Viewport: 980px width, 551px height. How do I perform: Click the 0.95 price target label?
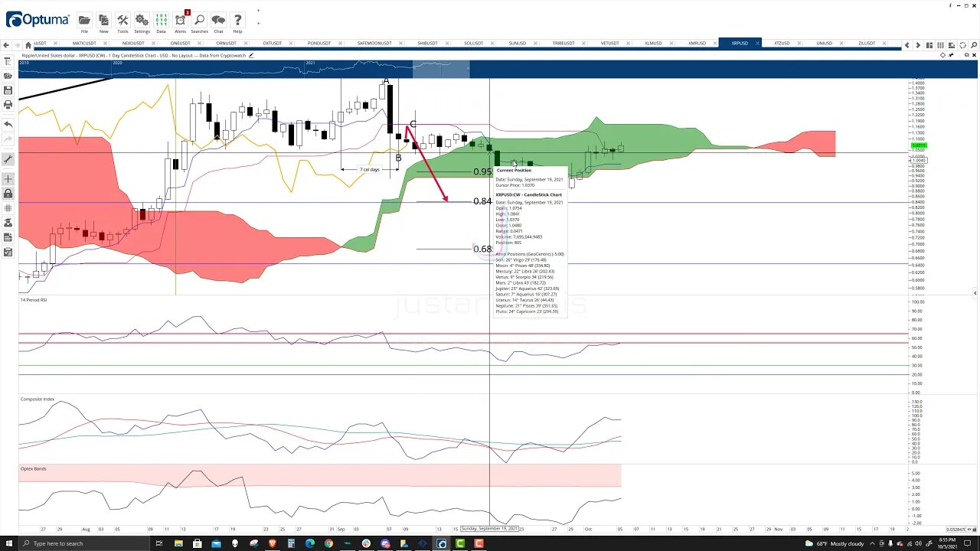[x=482, y=171]
